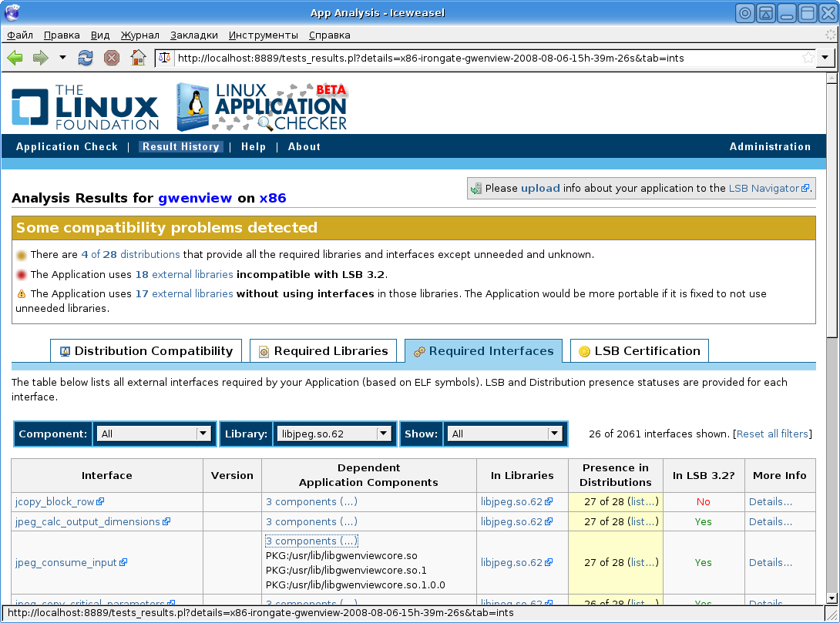The width and height of the screenshot is (840, 623).
Task: Click 'Reset all filters'
Action: [x=772, y=434]
